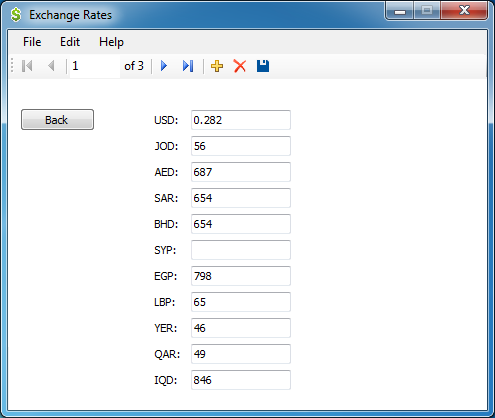Click the QAR rate field
The image size is (495, 418).
(x=241, y=354)
